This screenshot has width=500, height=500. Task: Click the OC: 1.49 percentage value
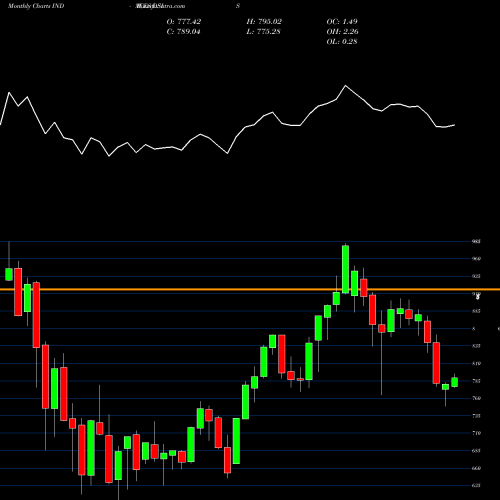(x=342, y=22)
